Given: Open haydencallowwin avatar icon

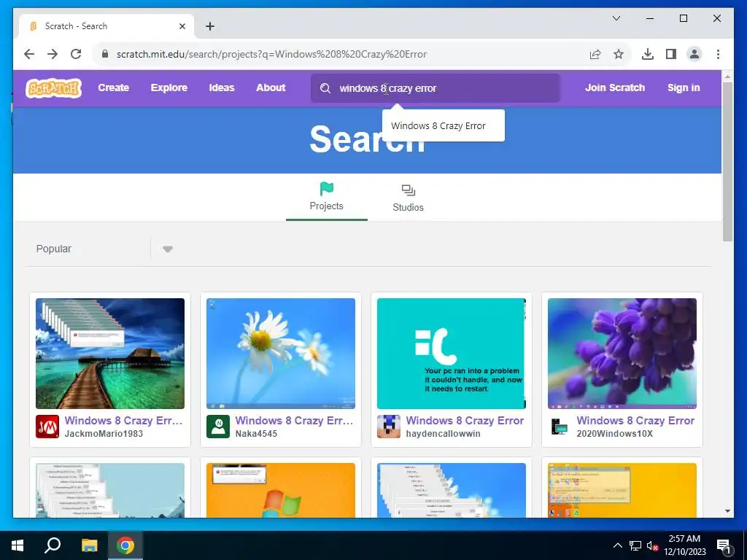Looking at the screenshot, I should (x=389, y=426).
